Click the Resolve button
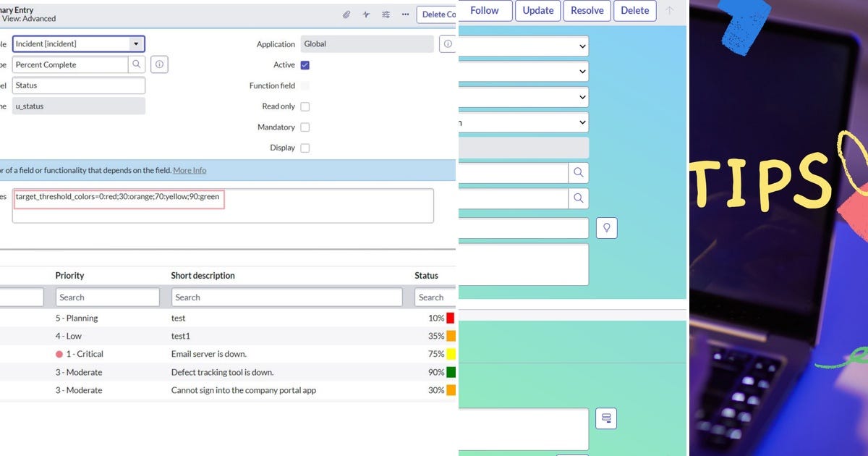Screen dimensions: 868x456 [x=586, y=10]
